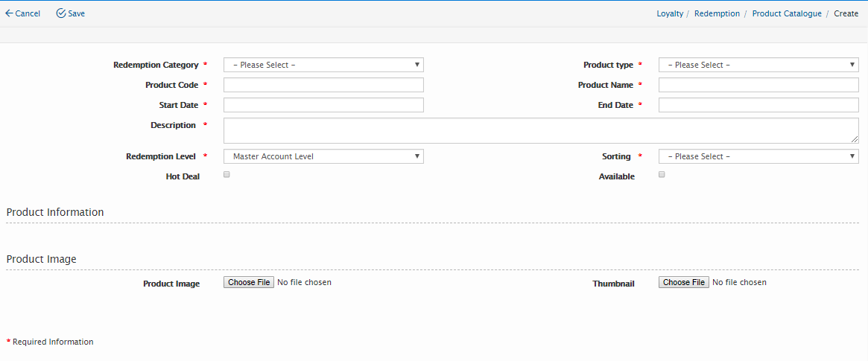The width and height of the screenshot is (868, 361).
Task: Focus the Product Name text field
Action: 758,85
